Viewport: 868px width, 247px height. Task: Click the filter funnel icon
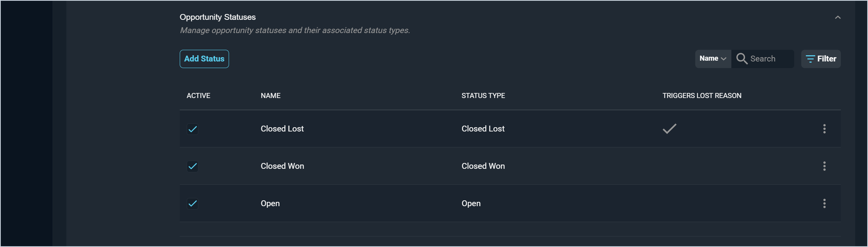coord(810,59)
